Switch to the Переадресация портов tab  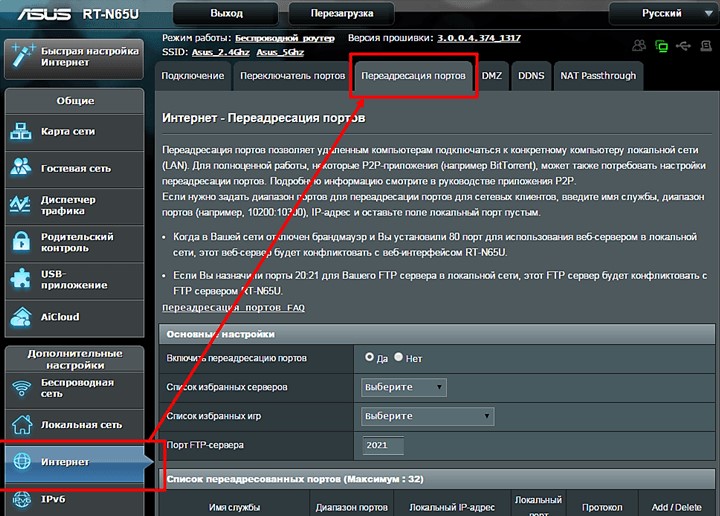[413, 76]
